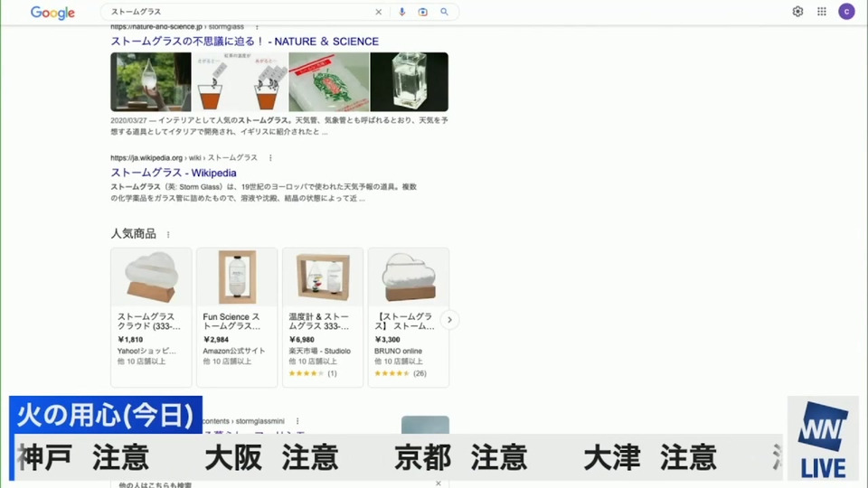The image size is (868, 488).
Task: Open the 温度計 & ストームグラス ¥6,980 product
Action: click(323, 317)
